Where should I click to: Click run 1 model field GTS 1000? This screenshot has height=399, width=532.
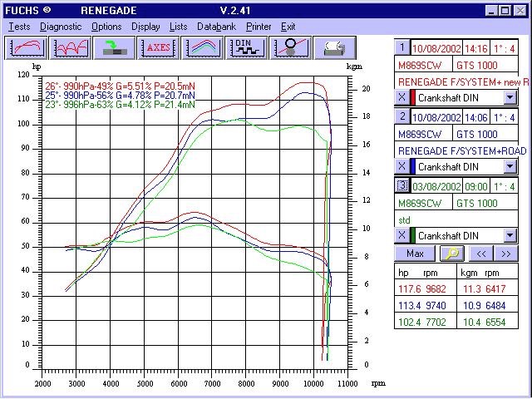tap(485, 65)
